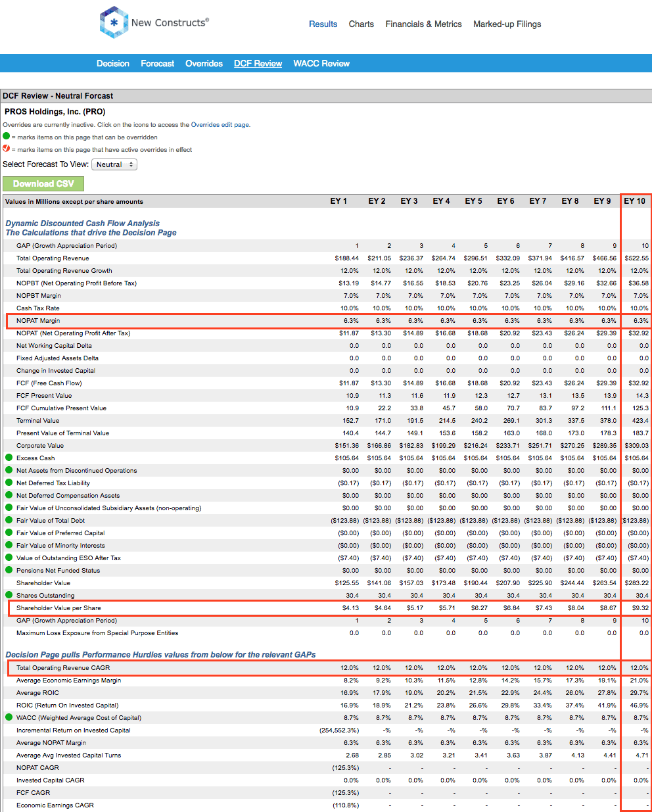Switch to the Decision tab
This screenshot has height=812, width=652.
[x=113, y=64]
